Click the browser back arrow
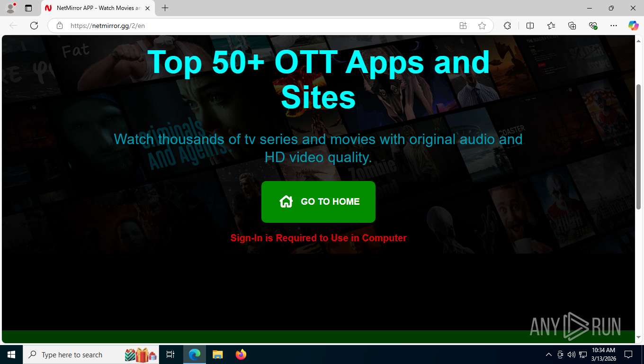This screenshot has height=364, width=644. [x=13, y=26]
